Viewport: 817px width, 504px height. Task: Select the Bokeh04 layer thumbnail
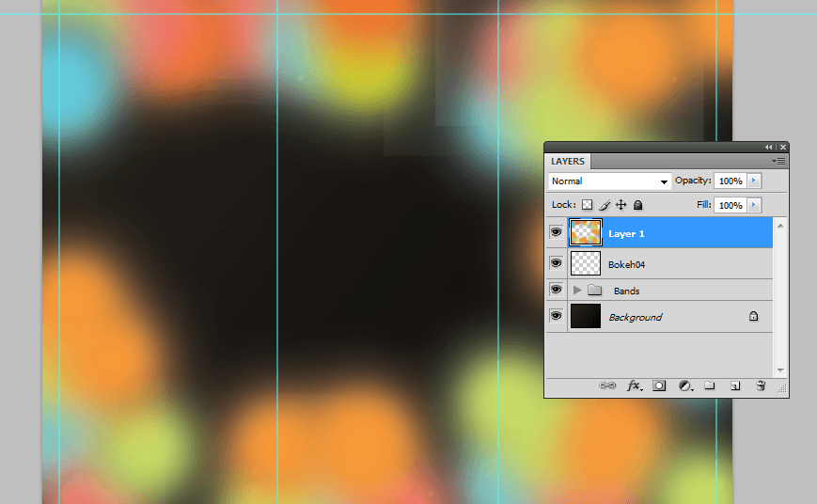pos(586,263)
